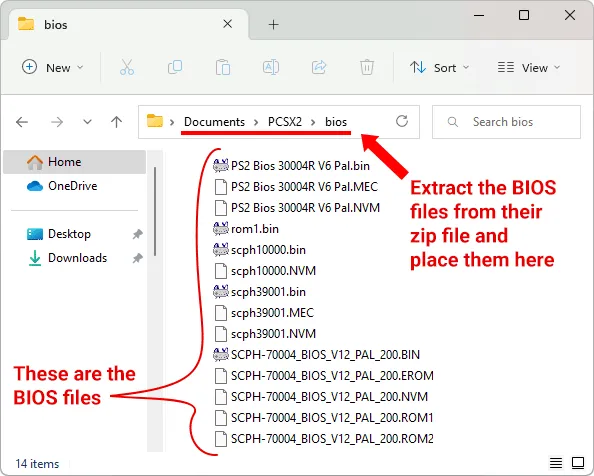Viewport: 594px width, 476px height.
Task: Click the SCPH-70004_BIOS_V12_PAL_200.BIN icon
Action: coord(220,355)
